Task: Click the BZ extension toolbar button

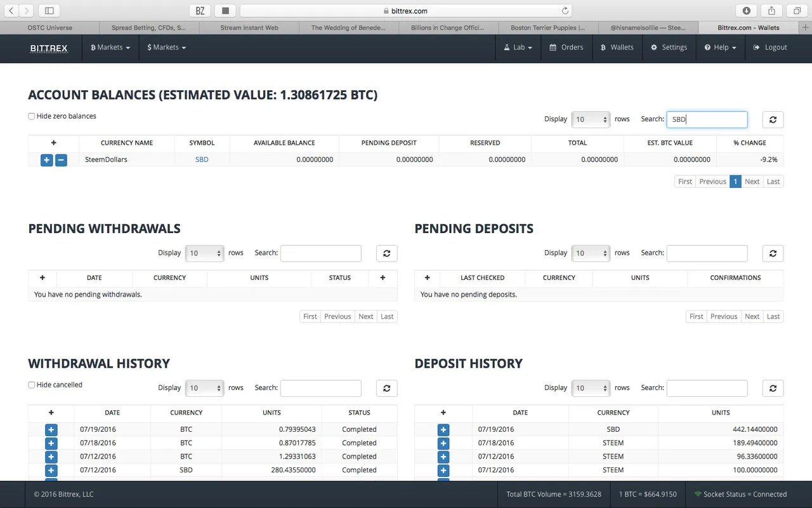Action: 200,11
